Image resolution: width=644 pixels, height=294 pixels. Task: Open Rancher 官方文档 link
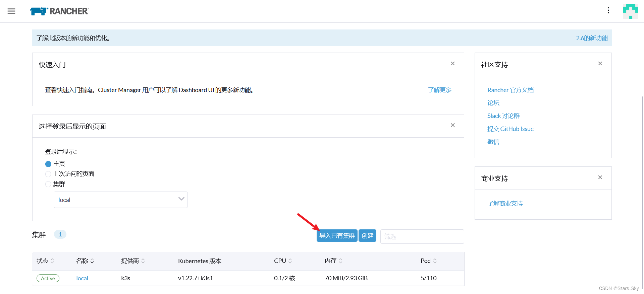[x=511, y=90]
